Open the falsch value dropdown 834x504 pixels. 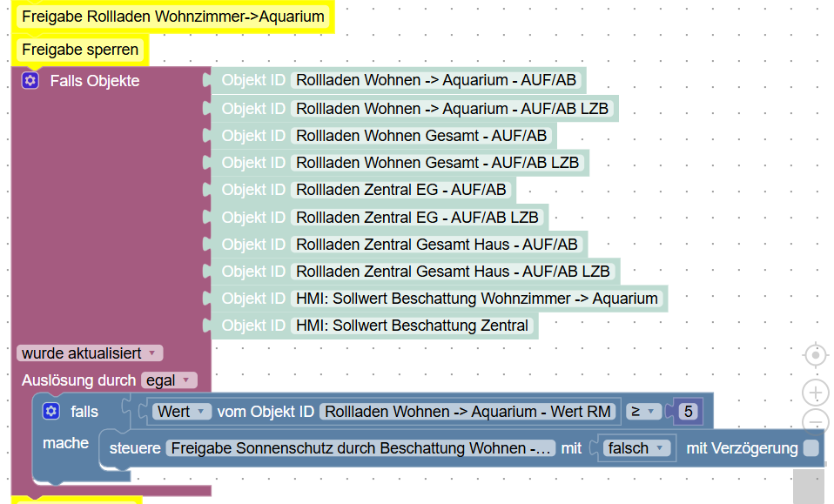coord(636,448)
